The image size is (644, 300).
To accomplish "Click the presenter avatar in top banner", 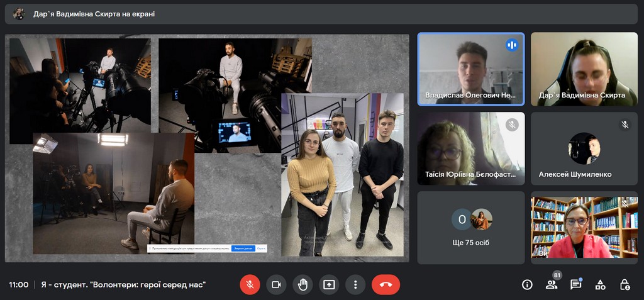I will (19, 14).
